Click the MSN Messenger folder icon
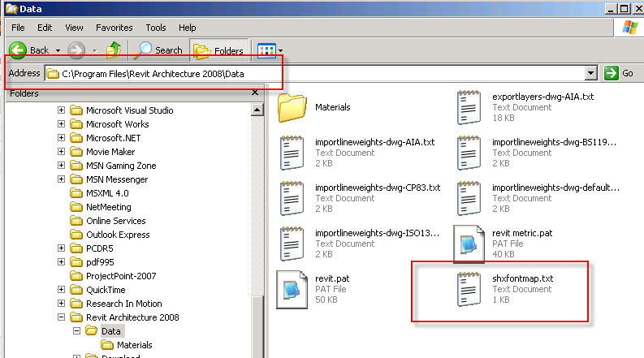 click(x=76, y=179)
